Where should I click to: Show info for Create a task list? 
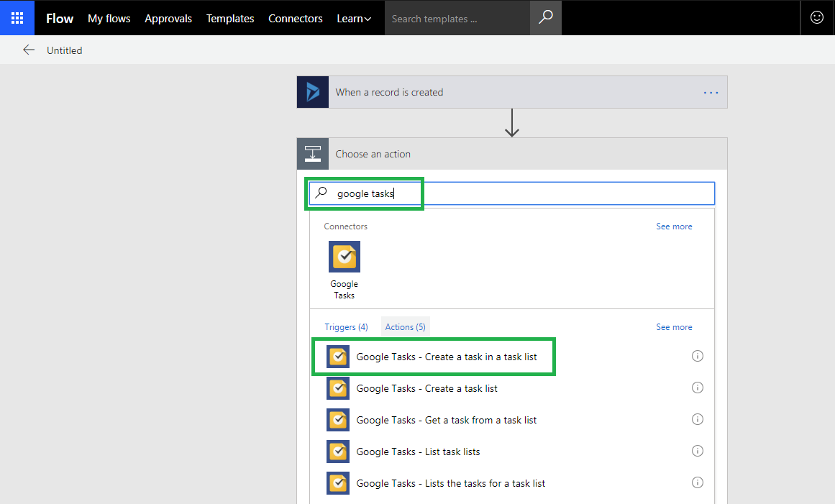click(697, 388)
